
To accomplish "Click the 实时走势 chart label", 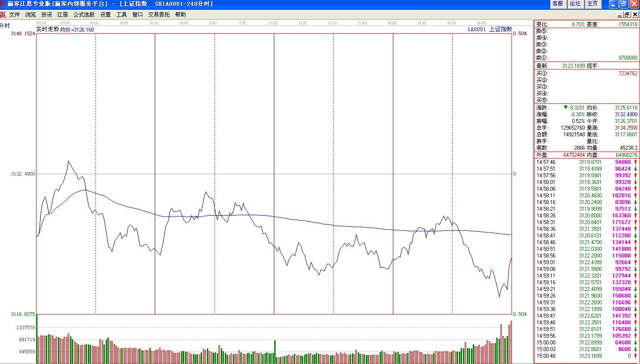I will (x=47, y=29).
